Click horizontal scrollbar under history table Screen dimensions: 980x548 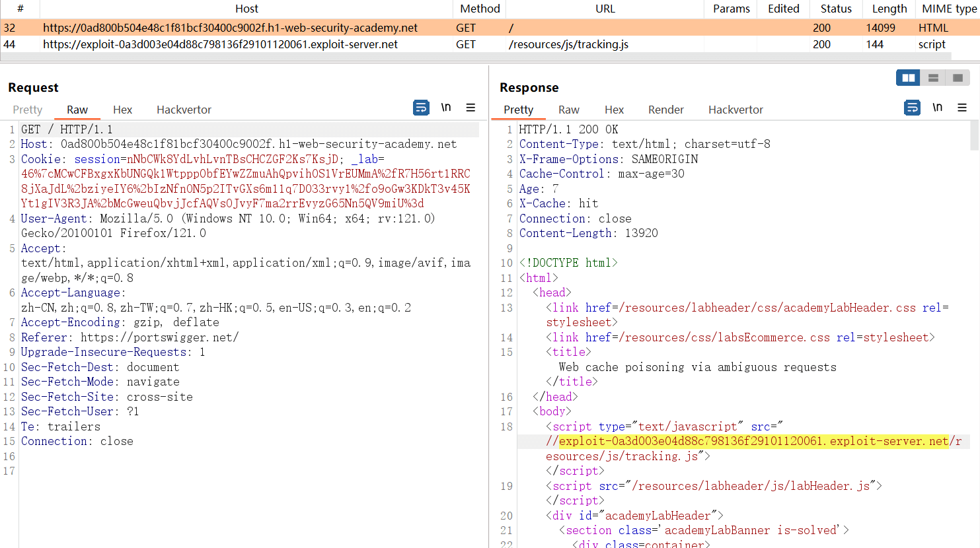click(x=476, y=57)
